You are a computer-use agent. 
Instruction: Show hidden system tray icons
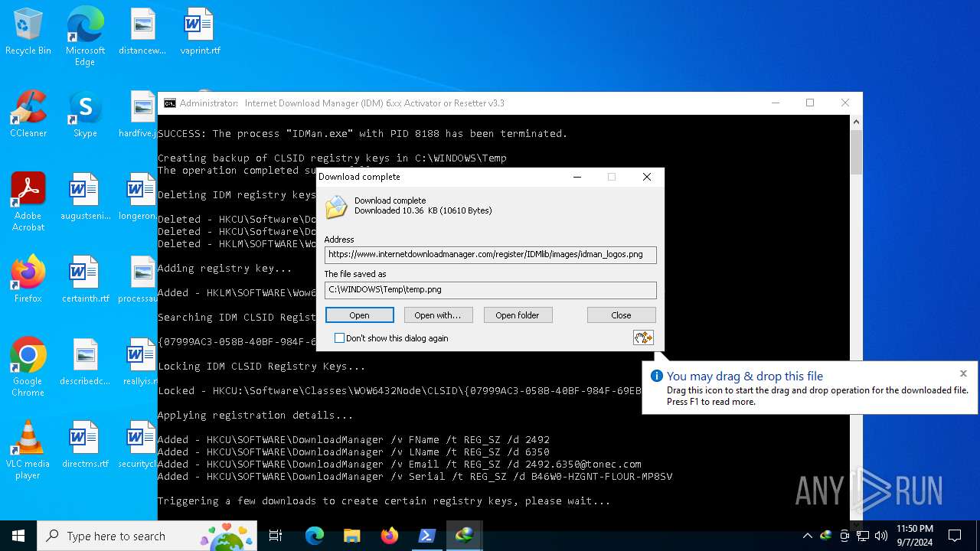pyautogui.click(x=807, y=536)
